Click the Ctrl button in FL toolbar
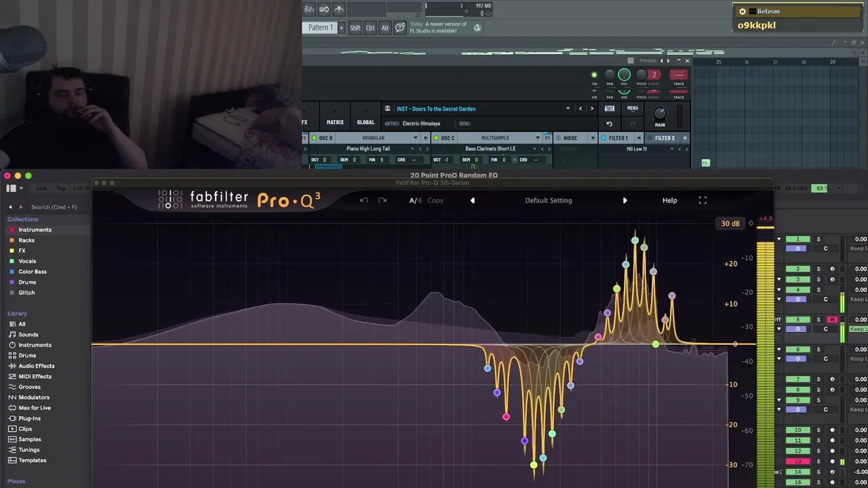 coord(370,28)
